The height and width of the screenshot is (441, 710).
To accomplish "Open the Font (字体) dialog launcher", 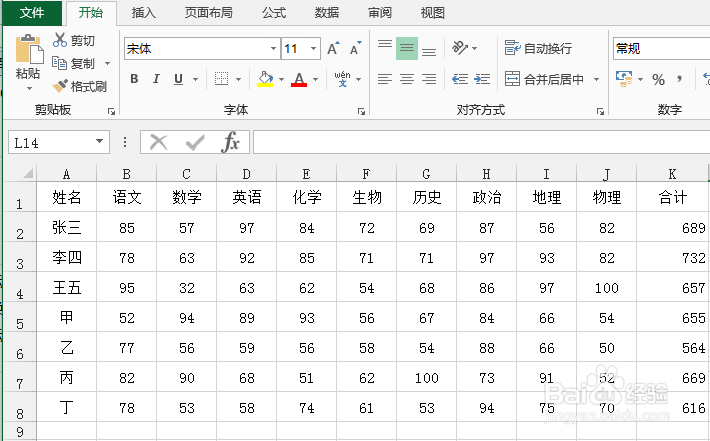I will (361, 111).
